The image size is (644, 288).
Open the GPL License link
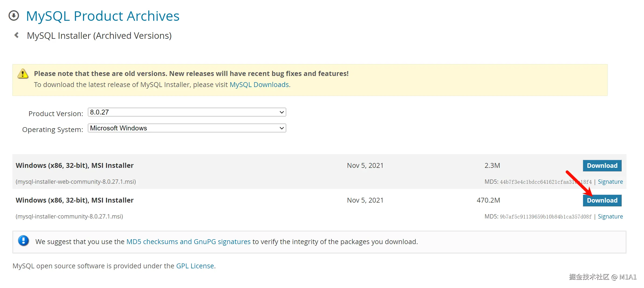tap(195, 266)
